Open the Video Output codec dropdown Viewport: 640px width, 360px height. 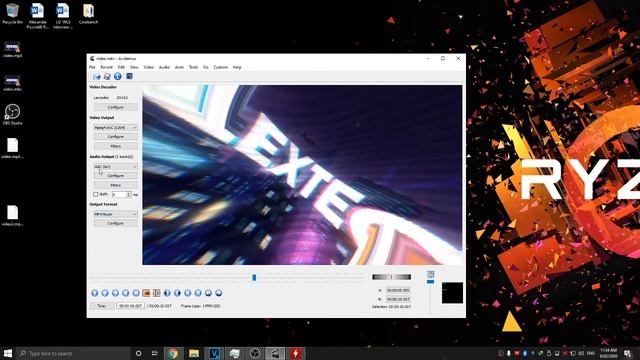click(x=116, y=127)
